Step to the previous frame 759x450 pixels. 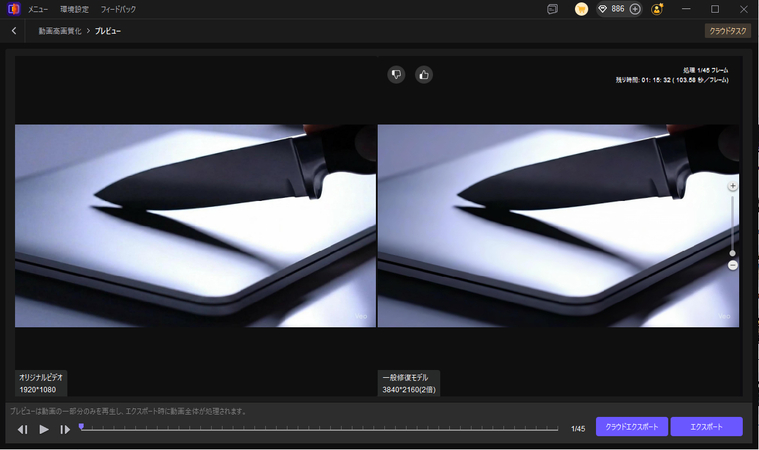tap(22, 429)
